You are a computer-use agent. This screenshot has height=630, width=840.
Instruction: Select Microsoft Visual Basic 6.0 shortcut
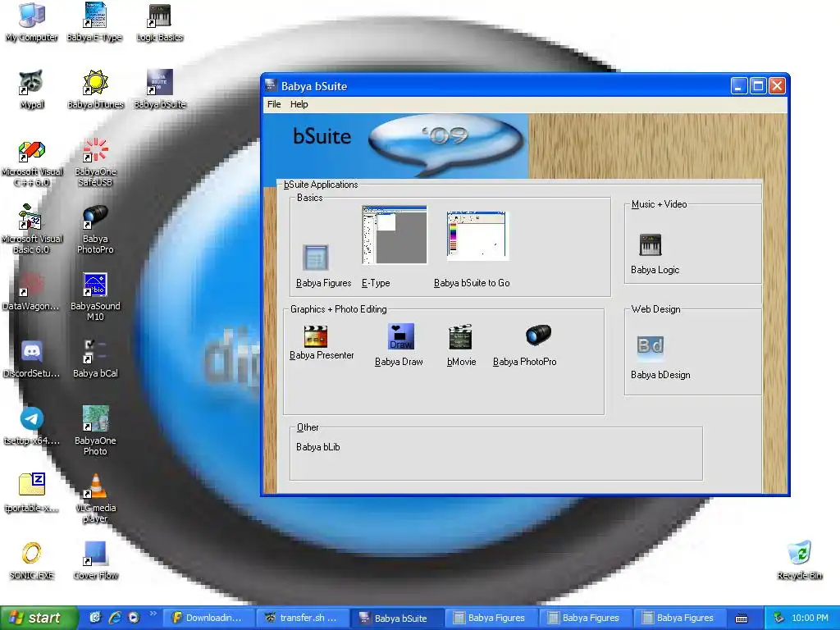tap(31, 230)
